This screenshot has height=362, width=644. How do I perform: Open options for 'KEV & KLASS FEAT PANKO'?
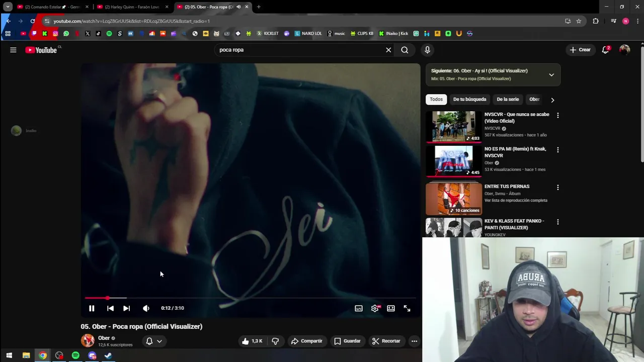[557, 222]
